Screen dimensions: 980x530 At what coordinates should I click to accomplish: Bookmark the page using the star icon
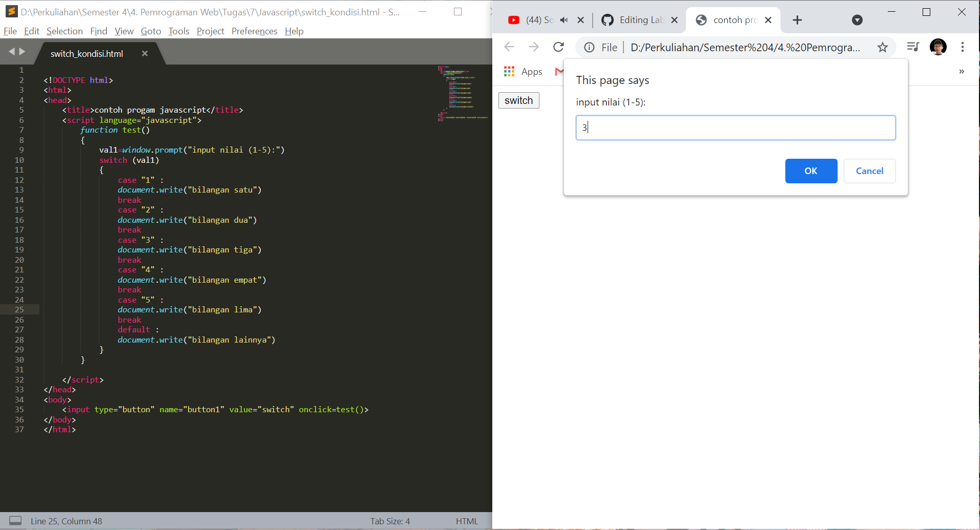(883, 47)
